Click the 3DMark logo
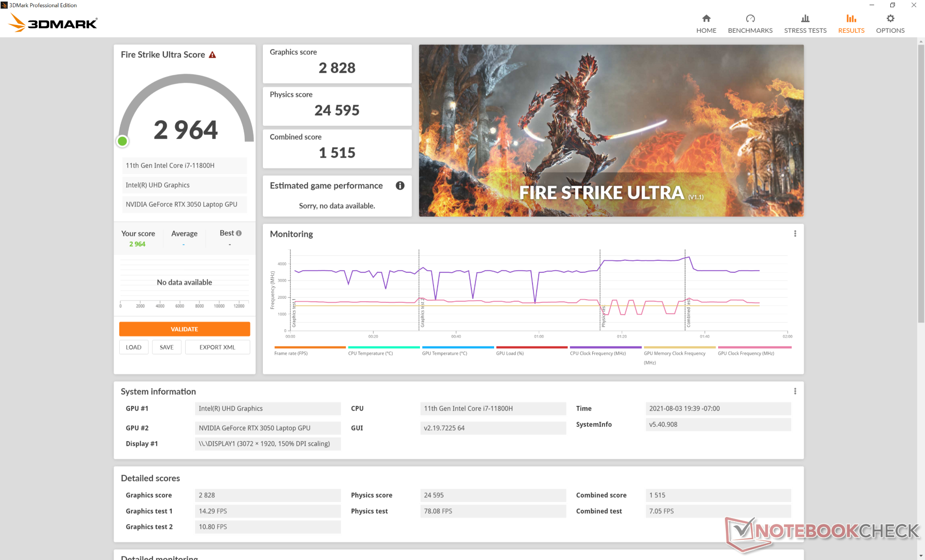The height and width of the screenshot is (560, 925). (53, 23)
